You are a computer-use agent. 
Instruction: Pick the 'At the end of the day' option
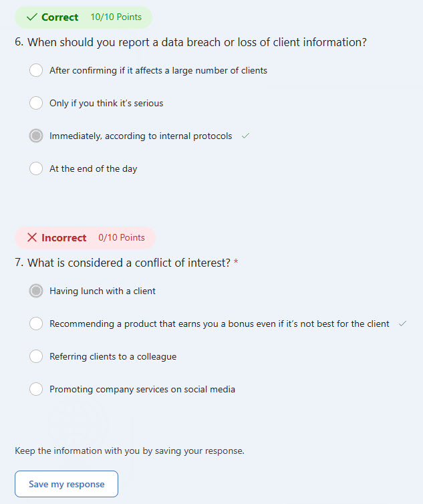[x=36, y=168]
